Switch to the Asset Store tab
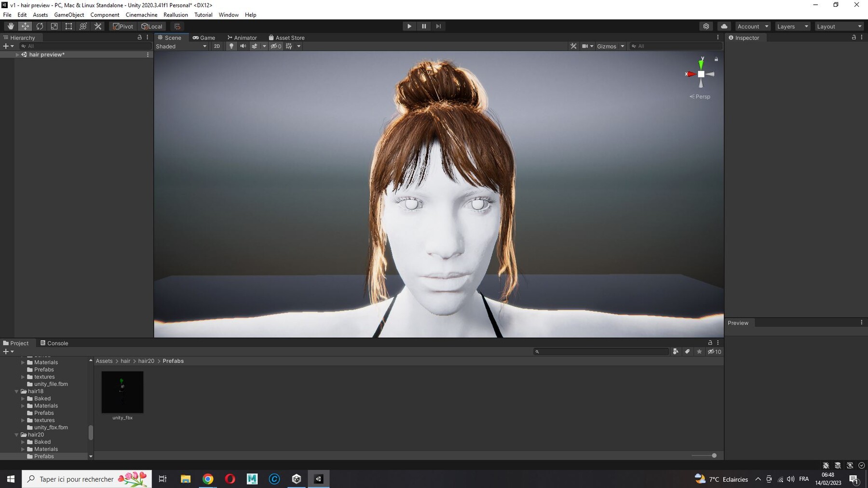This screenshot has width=868, height=488. [x=286, y=38]
